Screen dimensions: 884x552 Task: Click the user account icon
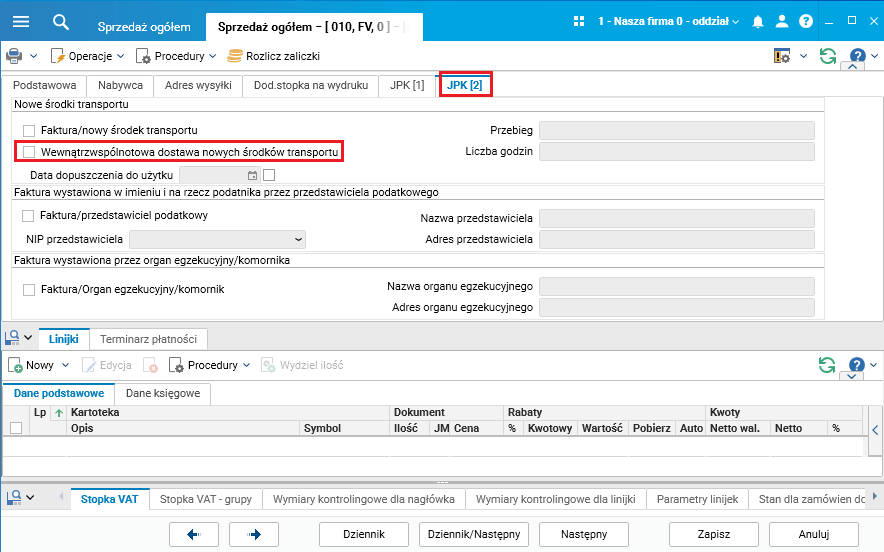pos(781,21)
